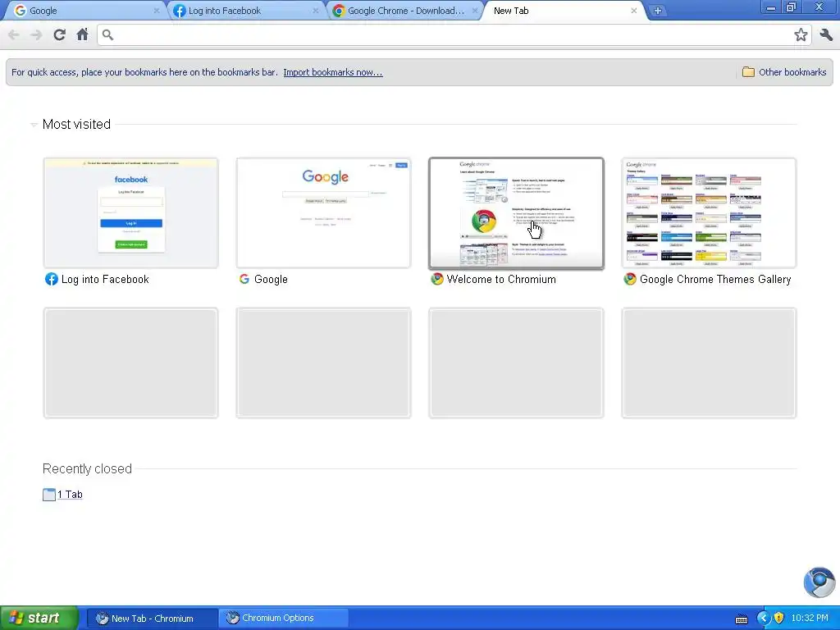Image resolution: width=840 pixels, height=630 pixels.
Task: Click the 10:32 PM clock
Action: (x=810, y=619)
